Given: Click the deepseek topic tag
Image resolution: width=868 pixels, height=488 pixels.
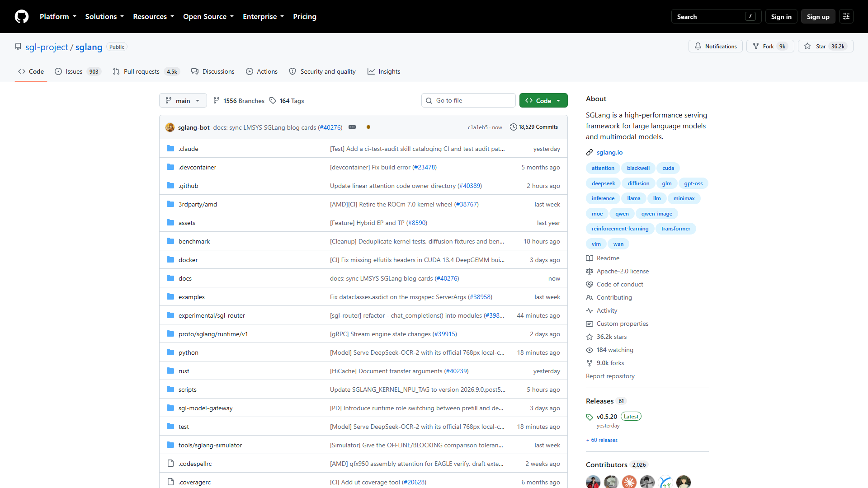Looking at the screenshot, I should click(x=603, y=183).
